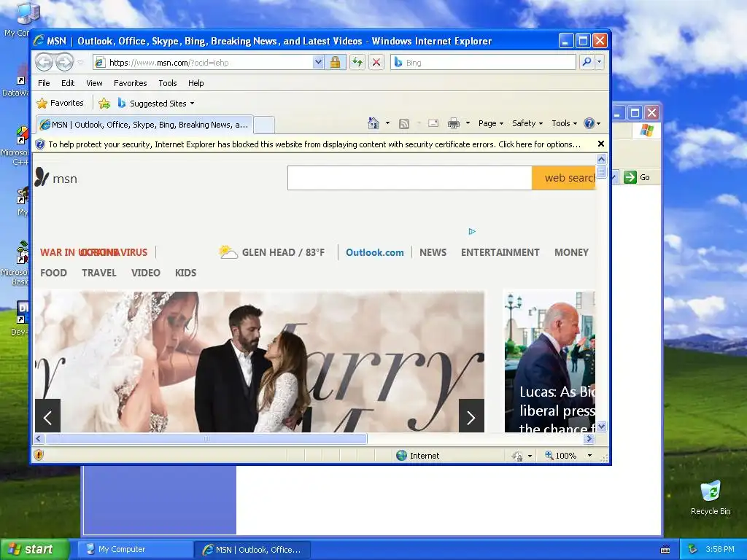This screenshot has height=560, width=747.
Task: Open the ENTERTAINMENT section link
Action: (x=500, y=252)
